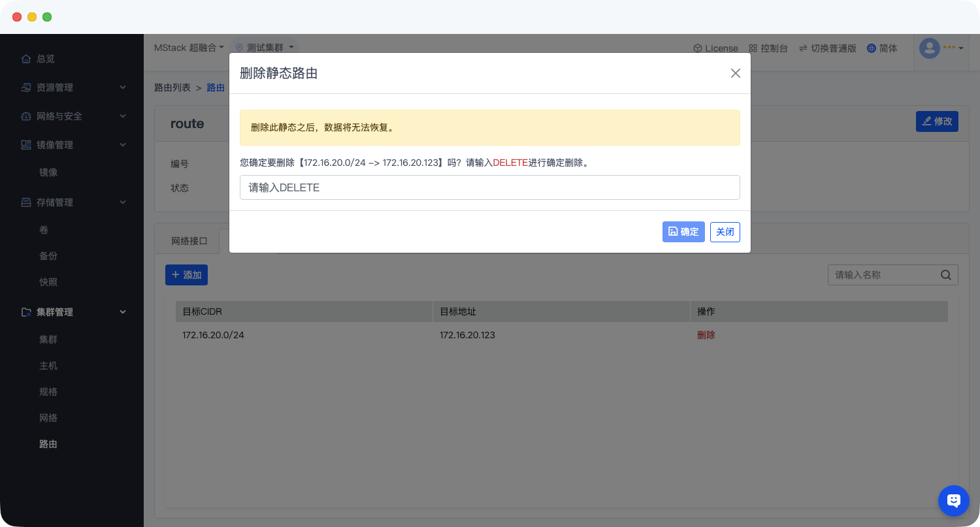Collapse the 存储管理 sidebar section
The height and width of the screenshot is (527, 980).
(x=122, y=202)
